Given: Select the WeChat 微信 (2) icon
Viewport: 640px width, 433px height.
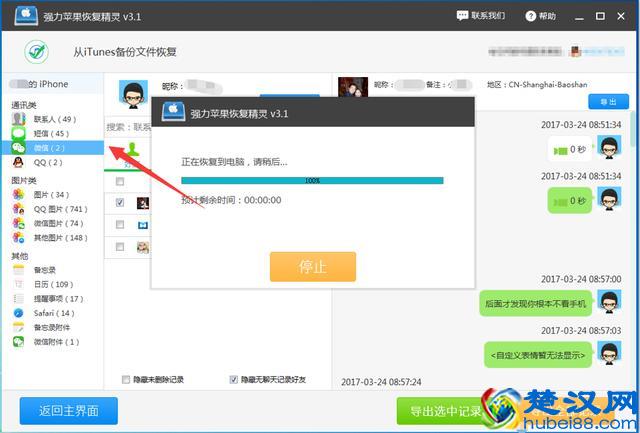Looking at the screenshot, I should click(18, 148).
